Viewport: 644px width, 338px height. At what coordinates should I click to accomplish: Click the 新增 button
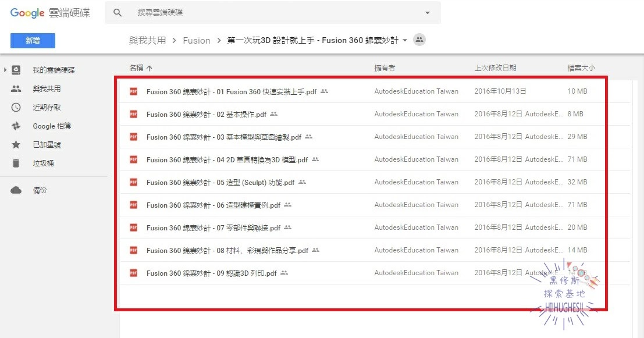pos(33,41)
